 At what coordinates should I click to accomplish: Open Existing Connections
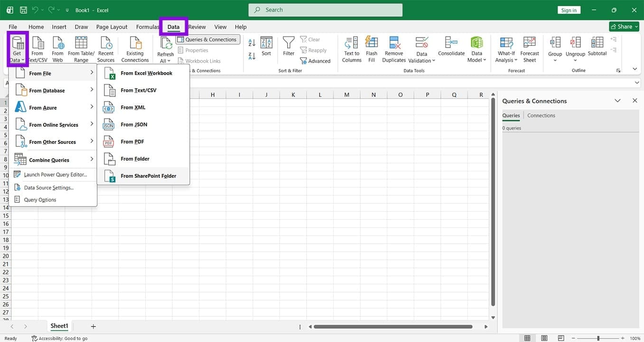[135, 49]
